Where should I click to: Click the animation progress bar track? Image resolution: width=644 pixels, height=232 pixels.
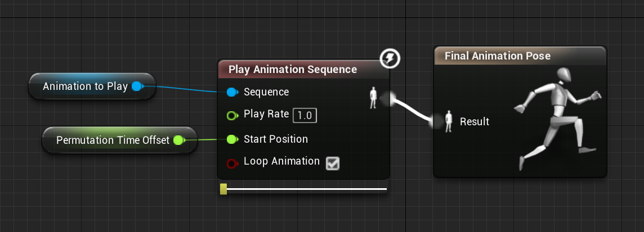306,189
